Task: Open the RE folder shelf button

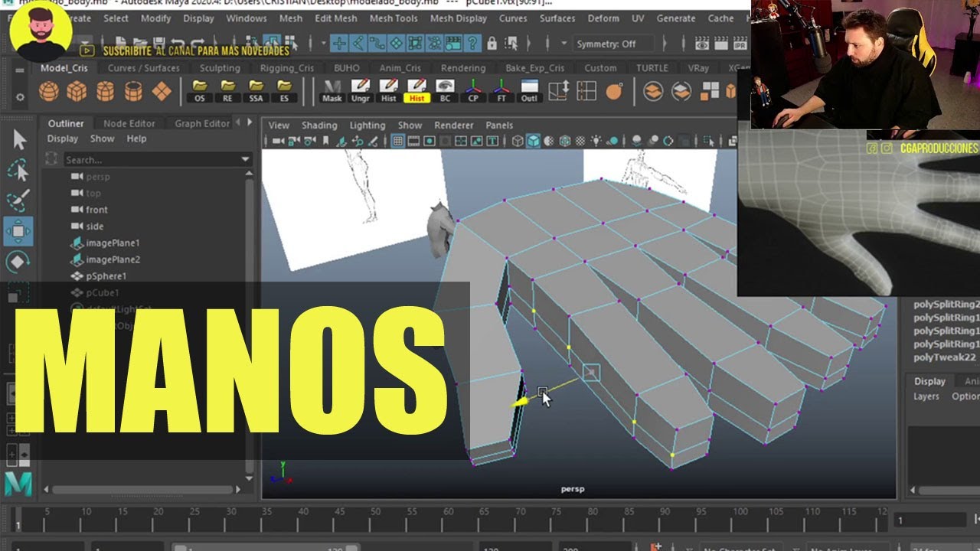Action: pyautogui.click(x=228, y=91)
